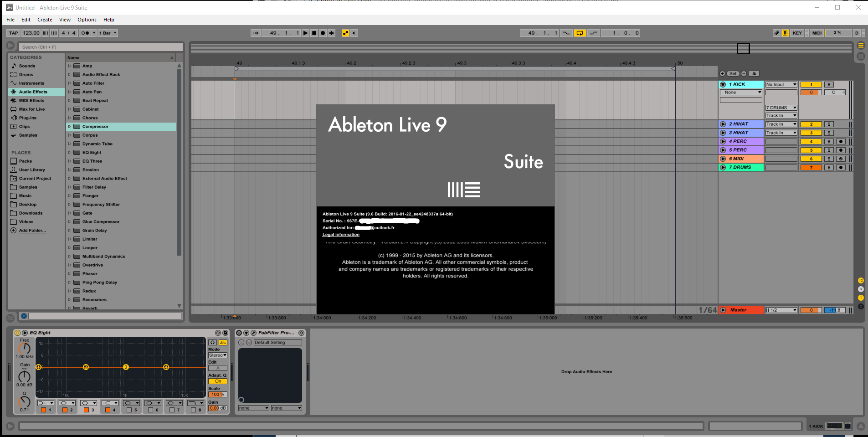Image resolution: width=868 pixels, height=437 pixels.
Task: Enable MIDI Map Mode switch
Action: tap(817, 33)
